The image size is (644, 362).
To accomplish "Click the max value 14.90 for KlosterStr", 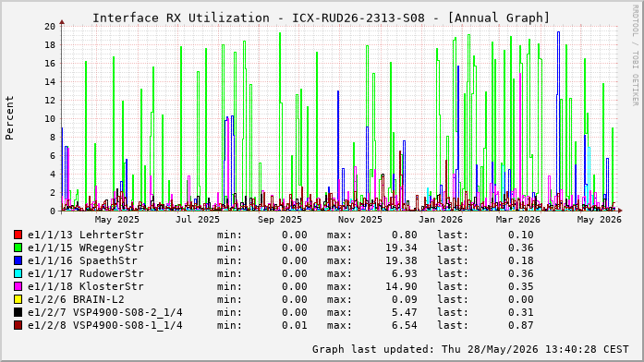I will click(401, 286).
